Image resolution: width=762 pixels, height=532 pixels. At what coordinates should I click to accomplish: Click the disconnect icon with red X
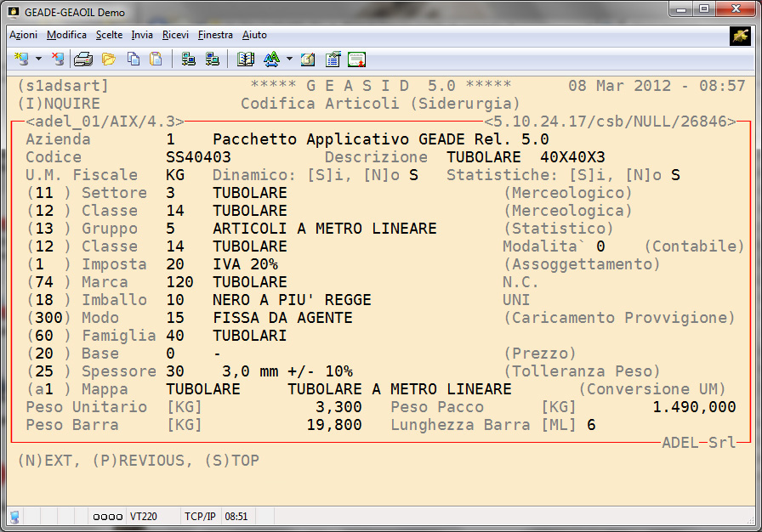(x=57, y=59)
